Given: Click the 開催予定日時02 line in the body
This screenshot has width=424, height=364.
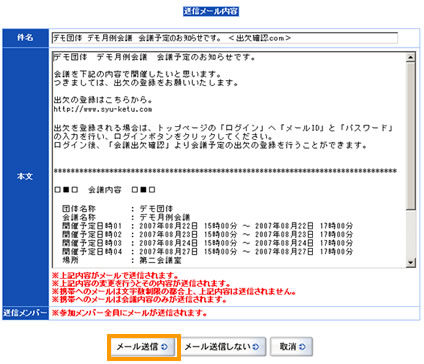Looking at the screenshot, I should [207, 234].
